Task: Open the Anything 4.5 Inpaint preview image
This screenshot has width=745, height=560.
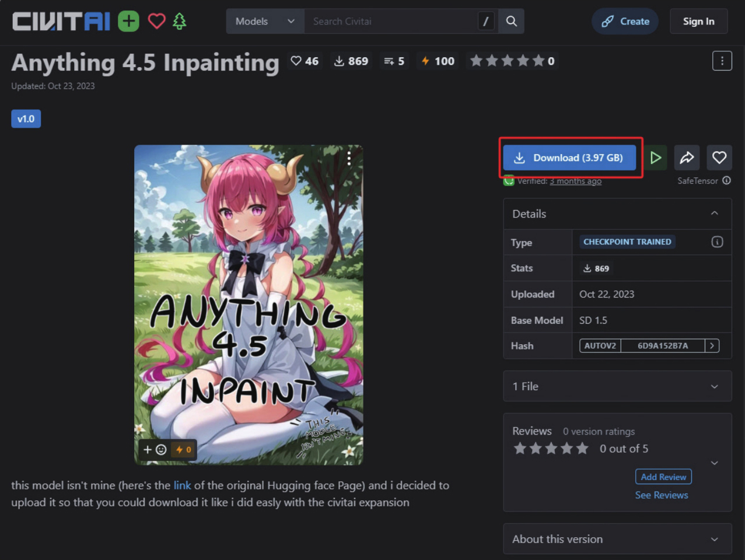Action: pos(249,304)
